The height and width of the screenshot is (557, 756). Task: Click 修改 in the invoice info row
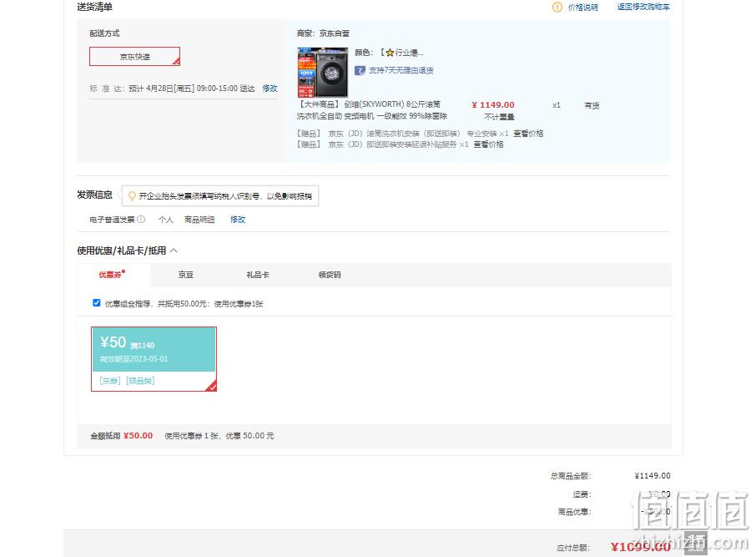tap(238, 219)
